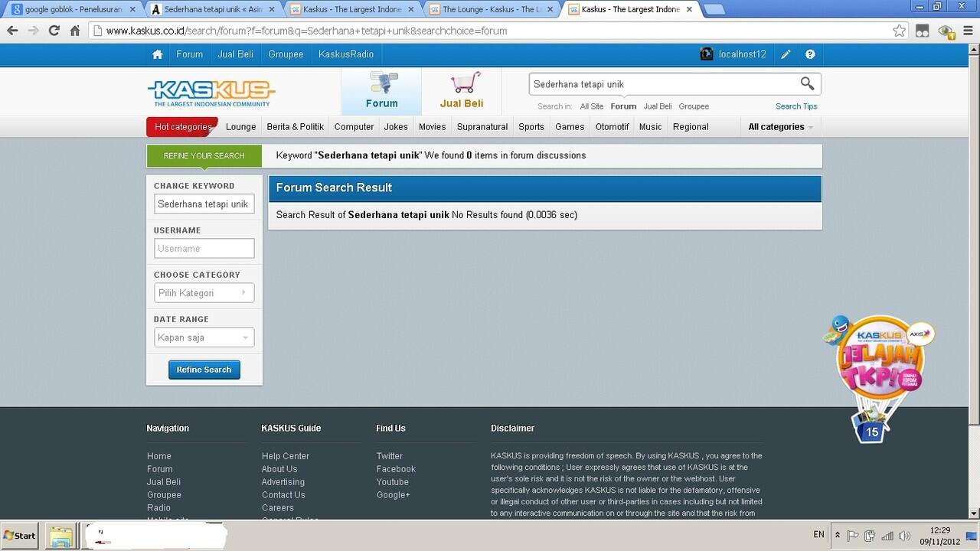Screen dimensions: 980x551
Task: Open the Movies category
Action: click(x=432, y=127)
